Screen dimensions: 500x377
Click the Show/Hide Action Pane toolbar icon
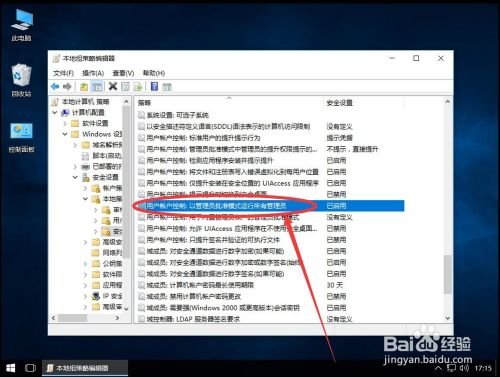167,87
